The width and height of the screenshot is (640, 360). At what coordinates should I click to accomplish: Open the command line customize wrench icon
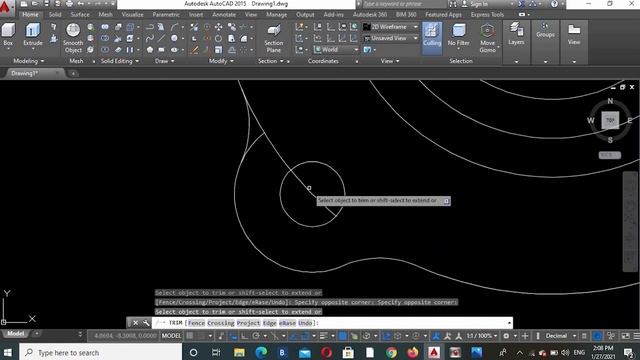click(146, 323)
